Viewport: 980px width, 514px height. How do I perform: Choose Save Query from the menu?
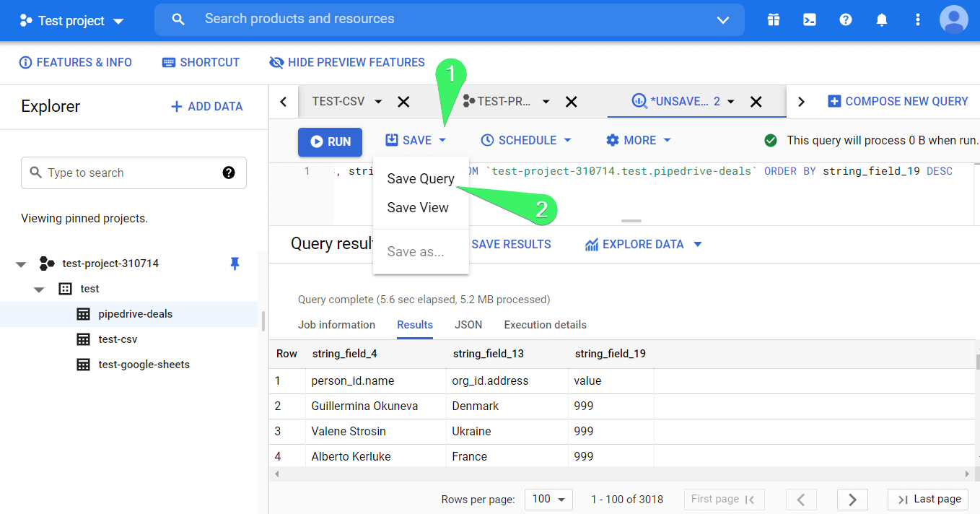[x=421, y=179]
